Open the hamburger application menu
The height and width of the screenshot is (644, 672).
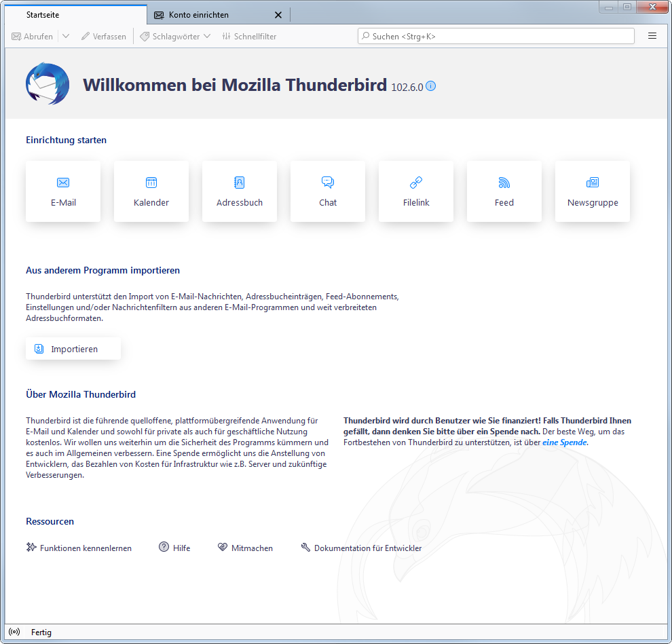[x=652, y=36]
